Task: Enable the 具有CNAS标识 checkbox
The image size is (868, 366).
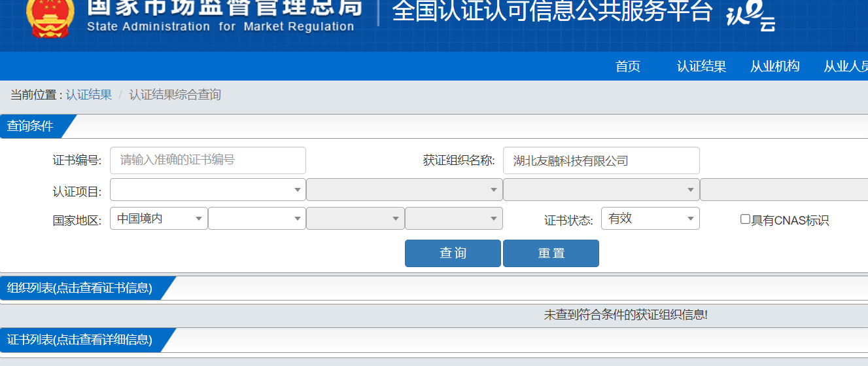Action: click(745, 219)
